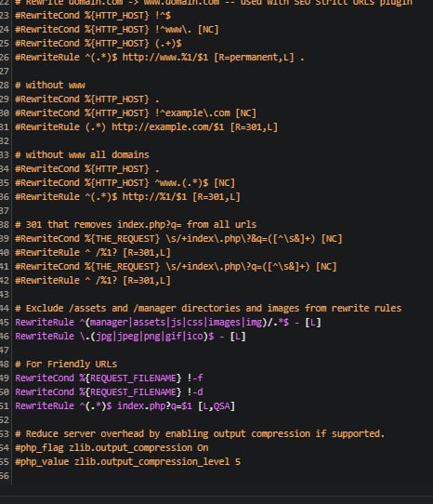Click line number 45 in the gutter
The width and height of the screenshot is (433, 504).
pos(5,322)
